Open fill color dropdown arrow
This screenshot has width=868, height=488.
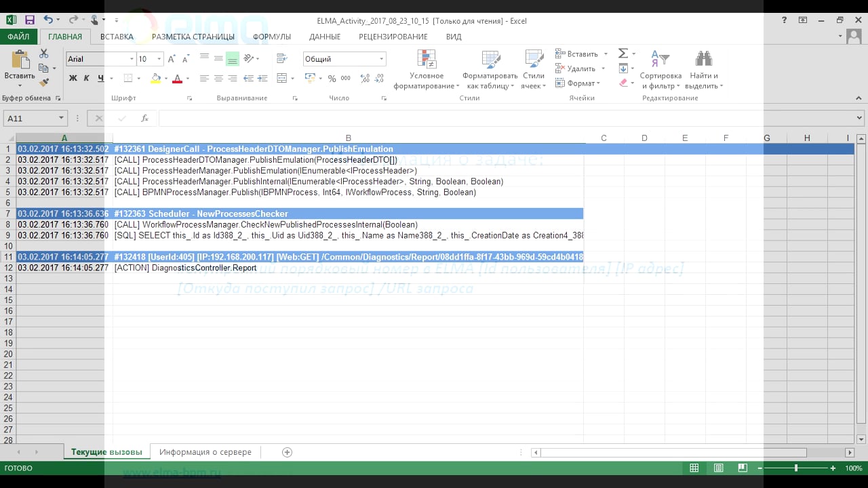pyautogui.click(x=166, y=79)
